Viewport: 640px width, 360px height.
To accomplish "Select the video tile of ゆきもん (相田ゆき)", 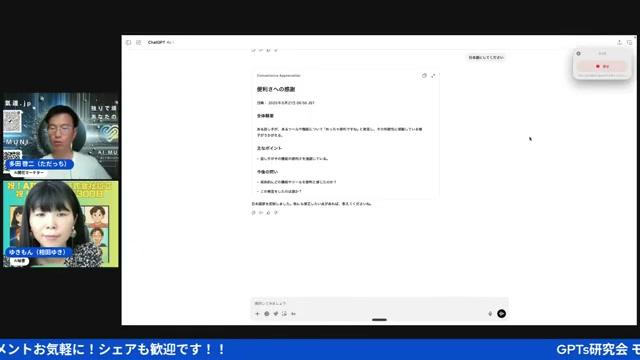I will click(61, 224).
